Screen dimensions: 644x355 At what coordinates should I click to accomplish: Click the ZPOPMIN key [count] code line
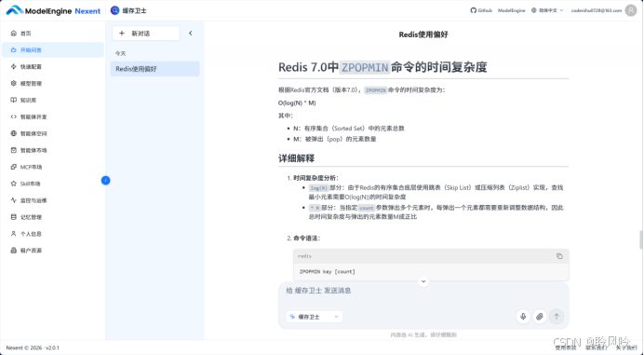[x=328, y=272]
